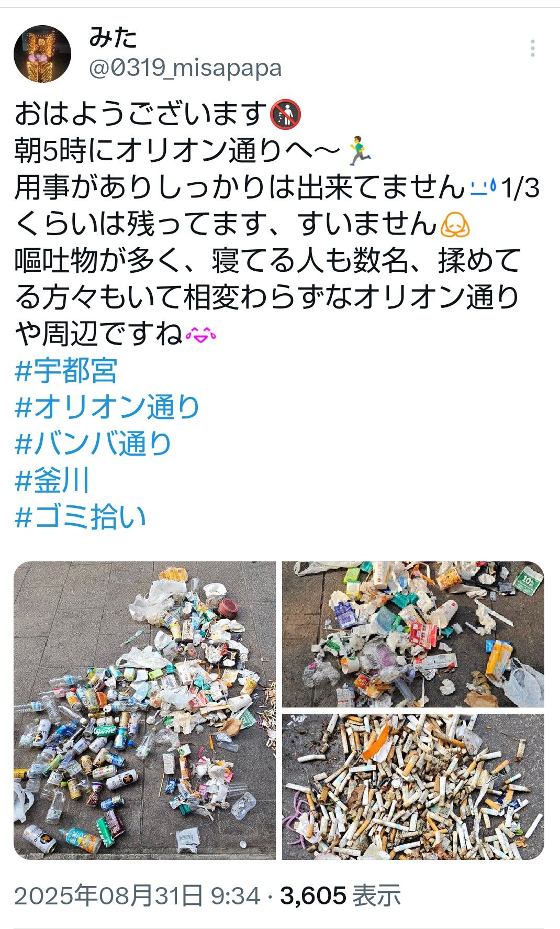Viewport: 560px width, 929px height.
Task: Open the three-dot more options menu
Action: pyautogui.click(x=532, y=48)
